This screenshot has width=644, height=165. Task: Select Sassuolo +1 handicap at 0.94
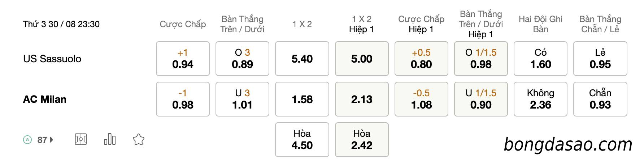click(183, 59)
